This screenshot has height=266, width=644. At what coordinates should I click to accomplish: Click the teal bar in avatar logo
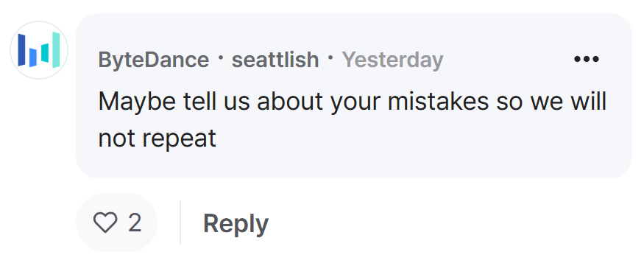[x=45, y=53]
